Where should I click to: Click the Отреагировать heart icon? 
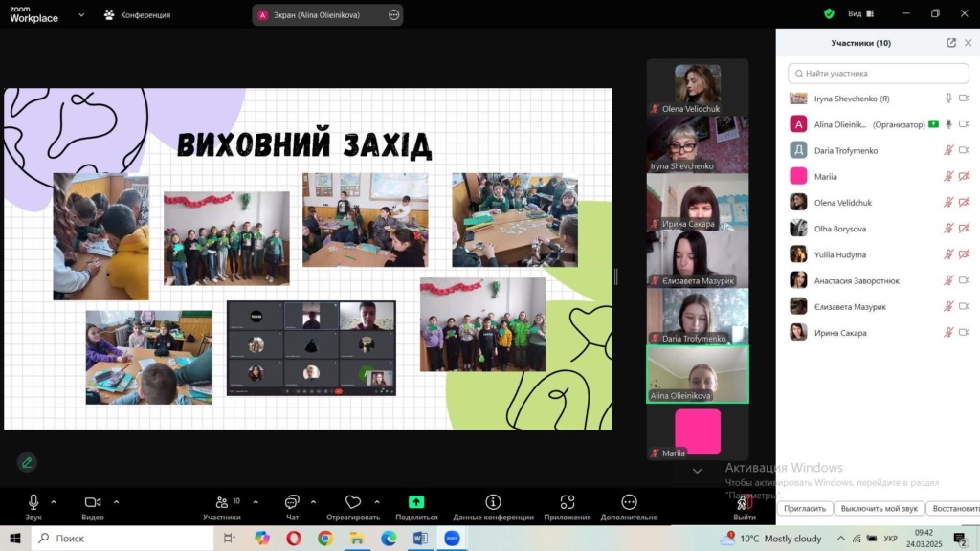[353, 501]
